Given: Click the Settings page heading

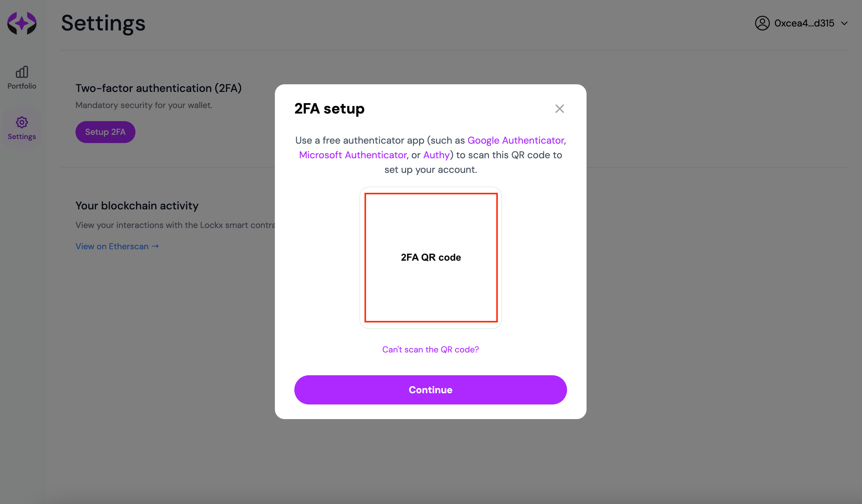Looking at the screenshot, I should click(x=103, y=23).
